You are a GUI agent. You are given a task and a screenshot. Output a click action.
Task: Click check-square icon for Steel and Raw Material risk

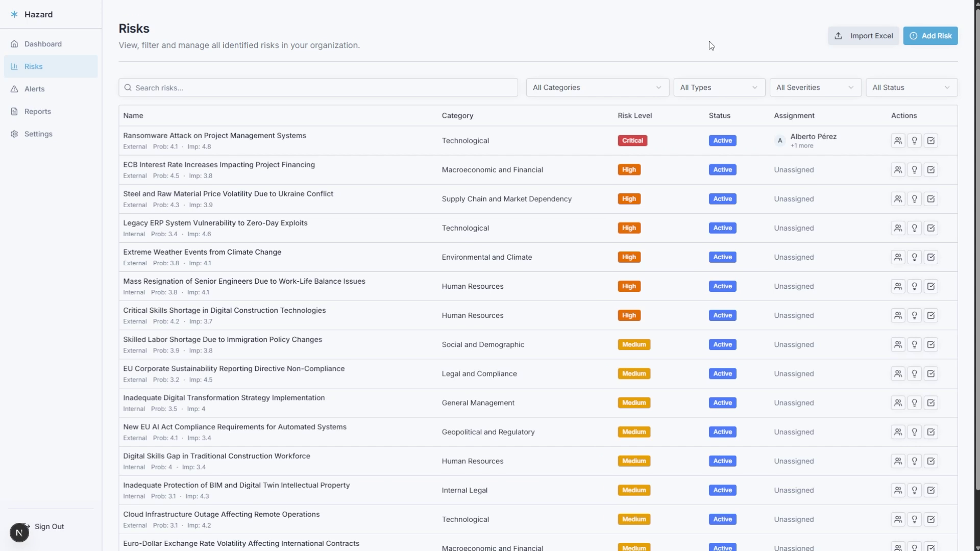click(931, 199)
